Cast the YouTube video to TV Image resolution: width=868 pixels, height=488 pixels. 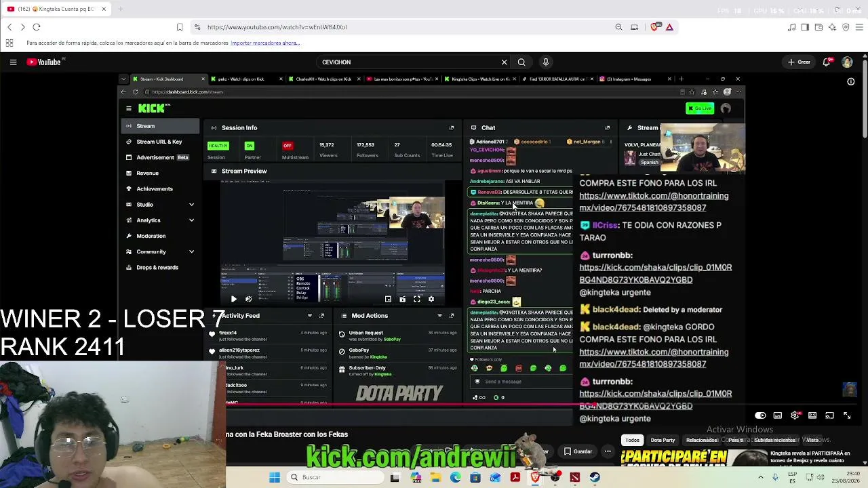pos(829,415)
